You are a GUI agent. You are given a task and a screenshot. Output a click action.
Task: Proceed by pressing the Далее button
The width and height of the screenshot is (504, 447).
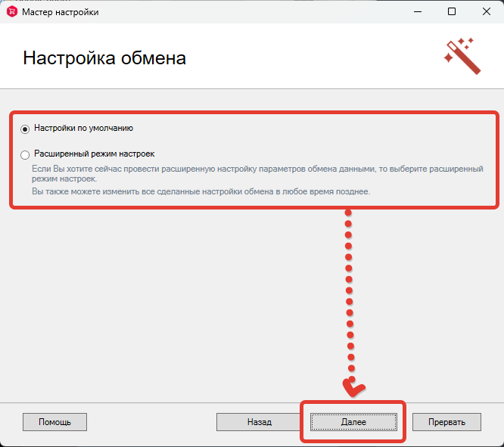pyautogui.click(x=353, y=422)
